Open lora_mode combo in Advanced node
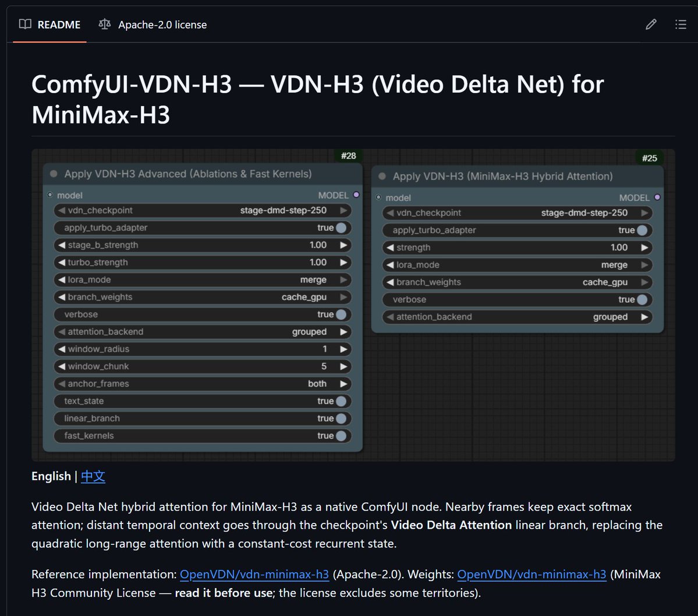Screen dimensions: 698x616 203,279
